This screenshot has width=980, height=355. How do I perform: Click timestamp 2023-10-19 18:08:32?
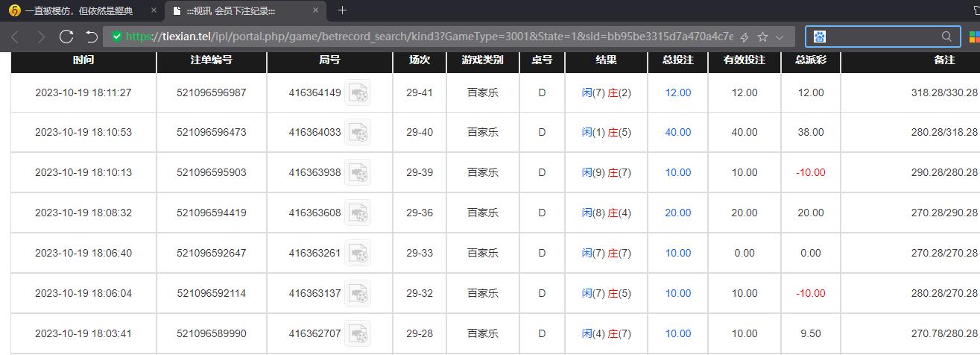(x=83, y=213)
